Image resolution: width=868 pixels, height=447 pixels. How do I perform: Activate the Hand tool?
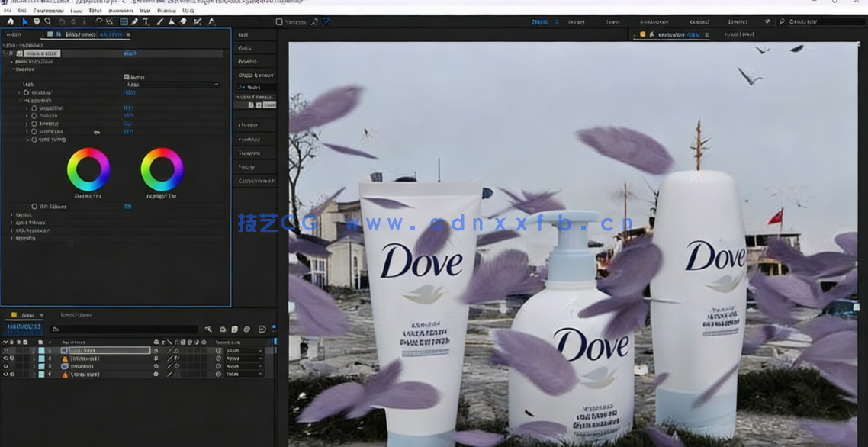pyautogui.click(x=35, y=22)
